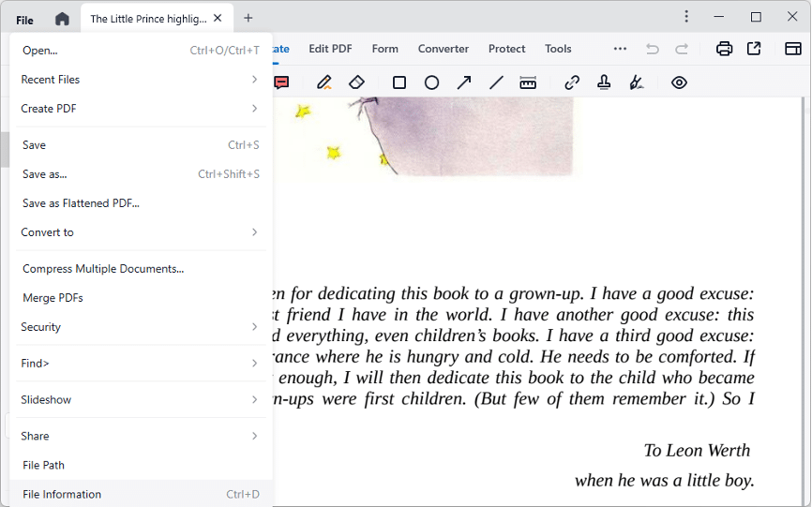
Task: Toggle annotation visibility eye icon
Action: [x=680, y=82]
